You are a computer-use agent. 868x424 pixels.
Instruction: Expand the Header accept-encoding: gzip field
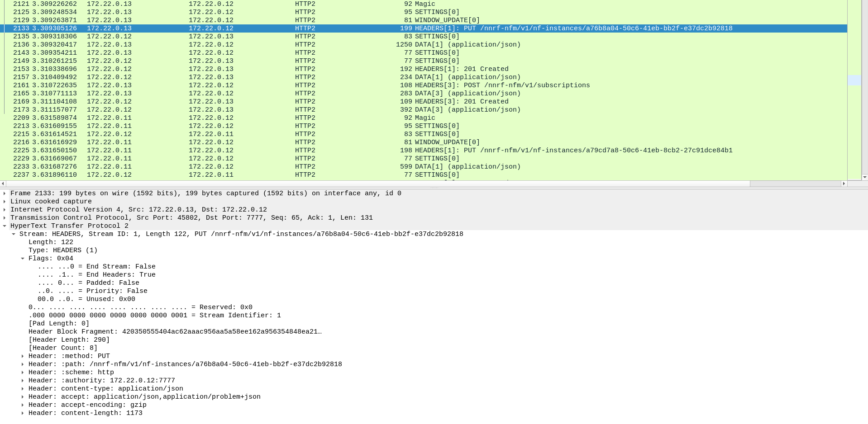[x=23, y=405]
